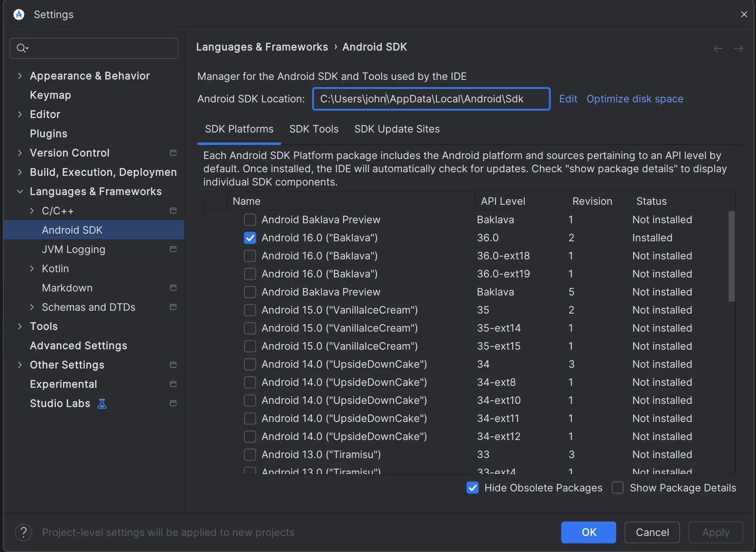The height and width of the screenshot is (552, 756).
Task: Open Plugins settings
Action: pyautogui.click(x=49, y=134)
